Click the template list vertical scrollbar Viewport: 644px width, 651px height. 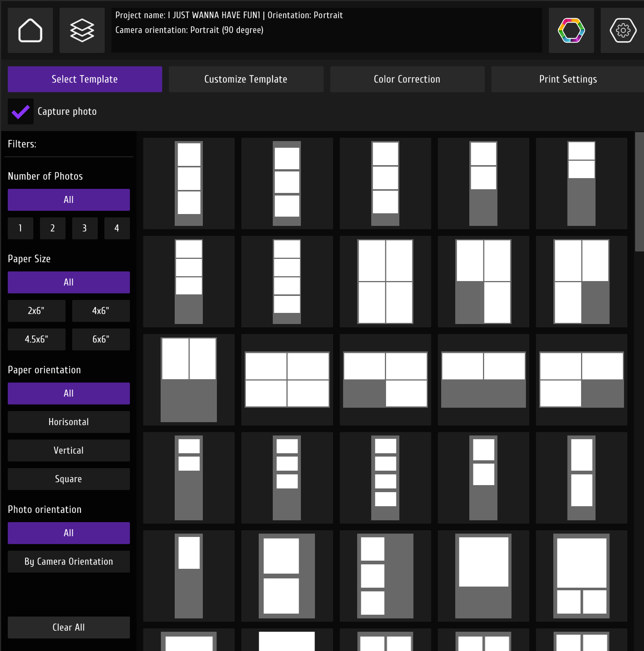(639, 192)
